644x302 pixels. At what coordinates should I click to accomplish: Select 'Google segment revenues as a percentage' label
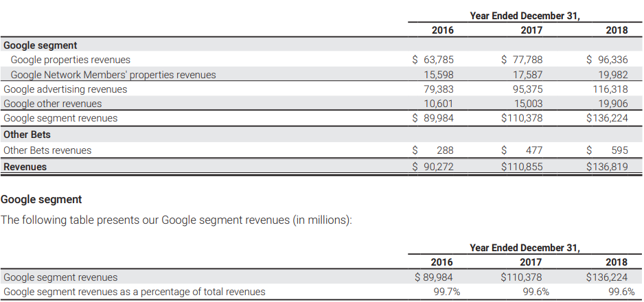click(x=135, y=292)
